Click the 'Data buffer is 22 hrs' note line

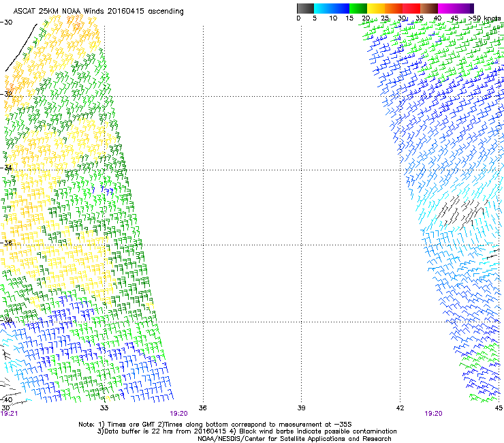pyautogui.click(x=247, y=431)
